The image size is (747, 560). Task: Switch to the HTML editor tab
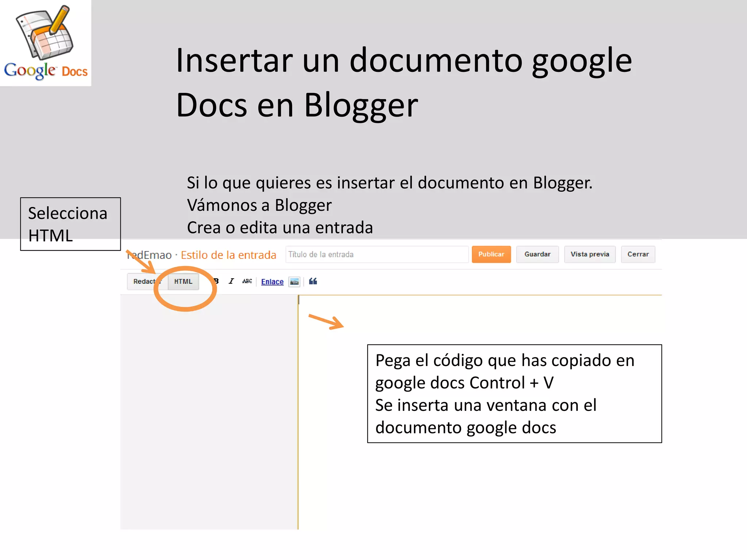coord(183,281)
